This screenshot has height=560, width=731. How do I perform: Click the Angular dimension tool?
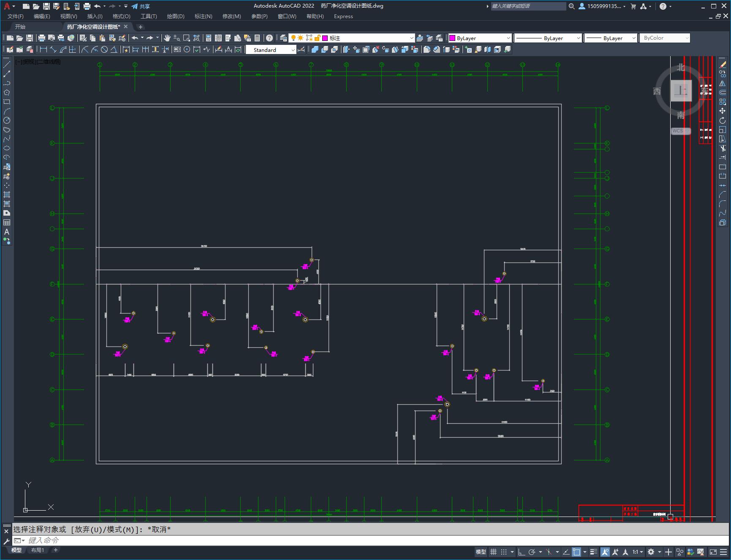click(x=114, y=50)
